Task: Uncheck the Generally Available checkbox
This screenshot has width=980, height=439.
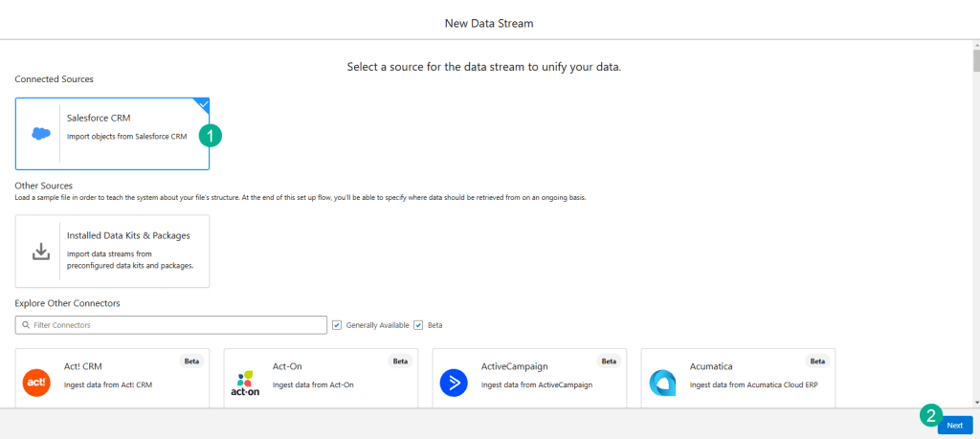Action: 337,325
